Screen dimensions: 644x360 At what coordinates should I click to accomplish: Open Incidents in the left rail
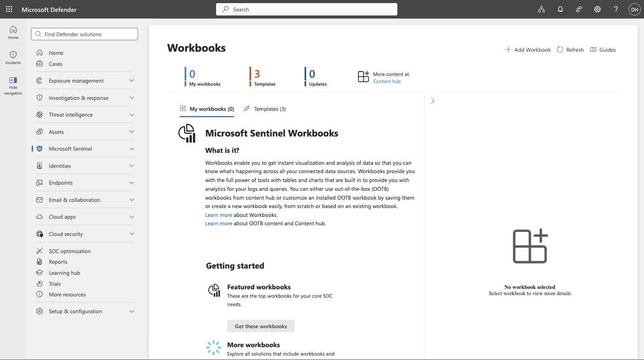[13, 57]
